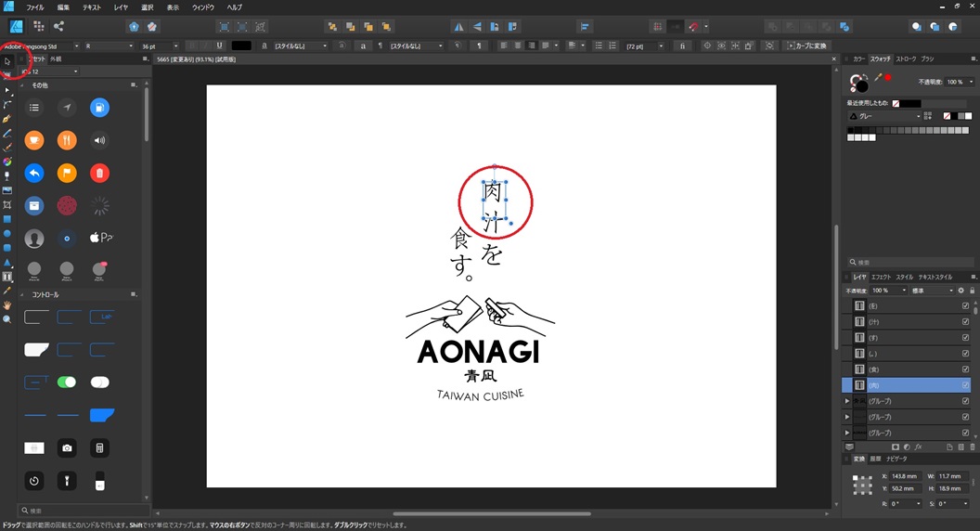Image resolution: width=980 pixels, height=531 pixels.
Task: Close the 5665 document tab
Action: point(833,59)
